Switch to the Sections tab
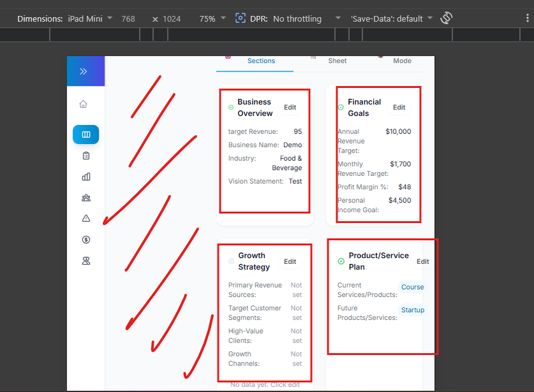The width and height of the screenshot is (534, 392). pyautogui.click(x=261, y=61)
